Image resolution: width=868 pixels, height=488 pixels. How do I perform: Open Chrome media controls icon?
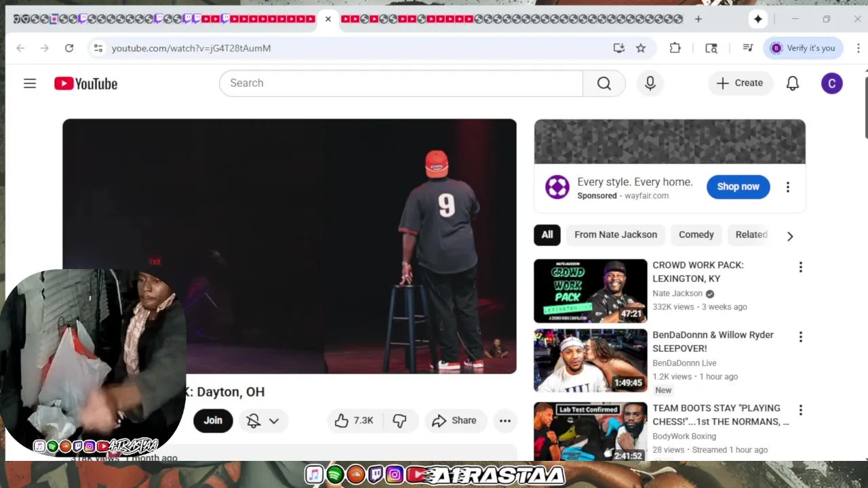(x=747, y=48)
